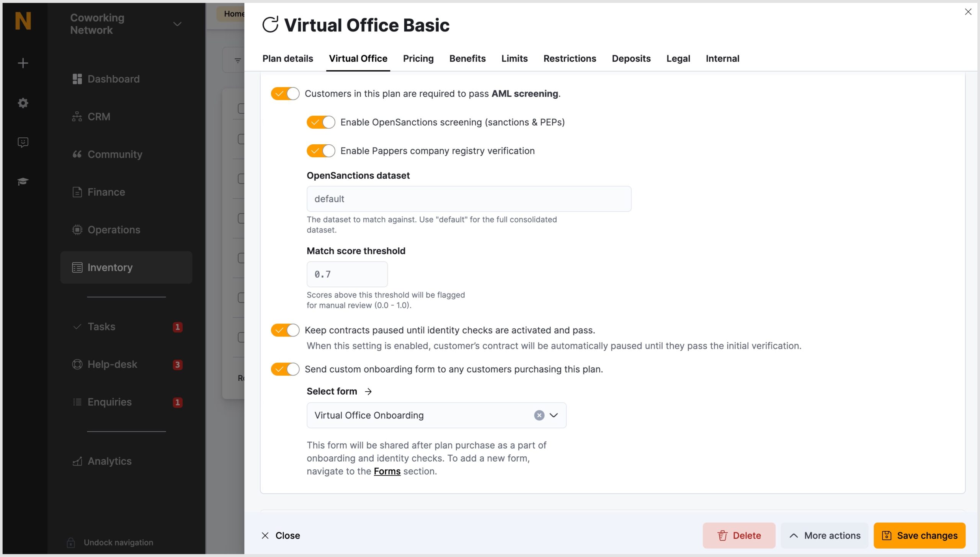Close the panel with the top-right X
The width and height of the screenshot is (980, 557).
point(968,12)
